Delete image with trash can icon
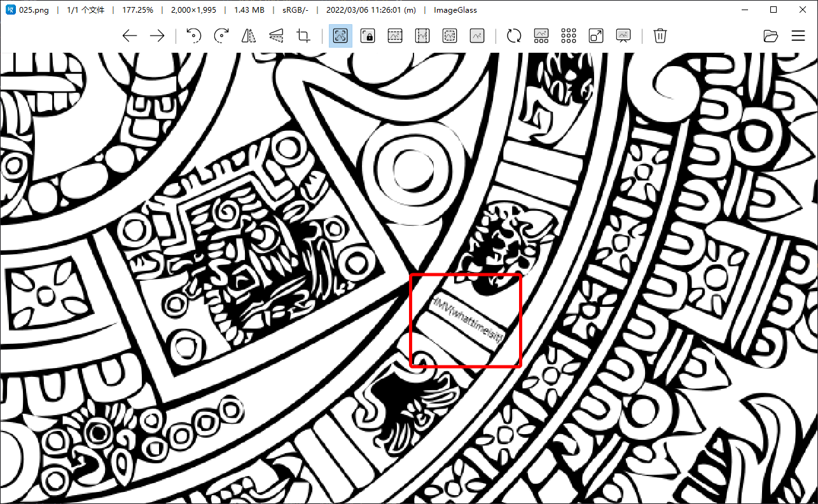The image size is (818, 504). [661, 36]
